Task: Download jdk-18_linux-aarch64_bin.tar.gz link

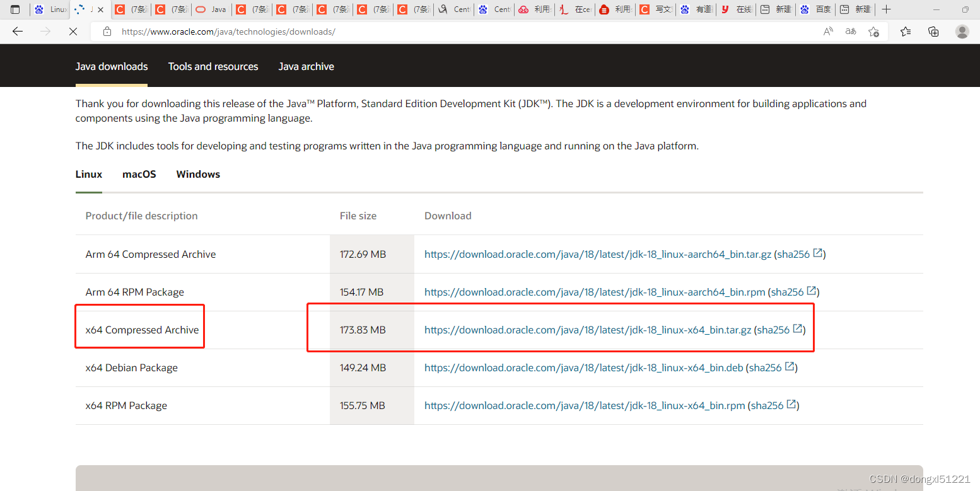Action: point(598,254)
